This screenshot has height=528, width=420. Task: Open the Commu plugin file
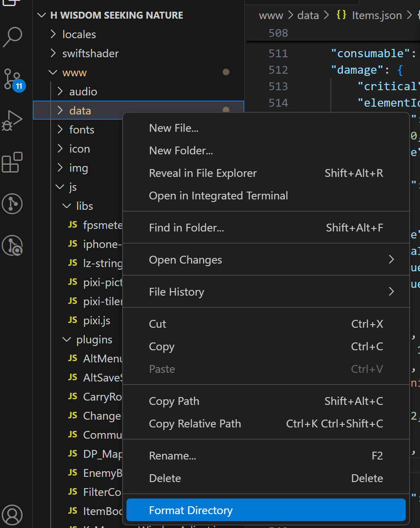[x=103, y=435]
